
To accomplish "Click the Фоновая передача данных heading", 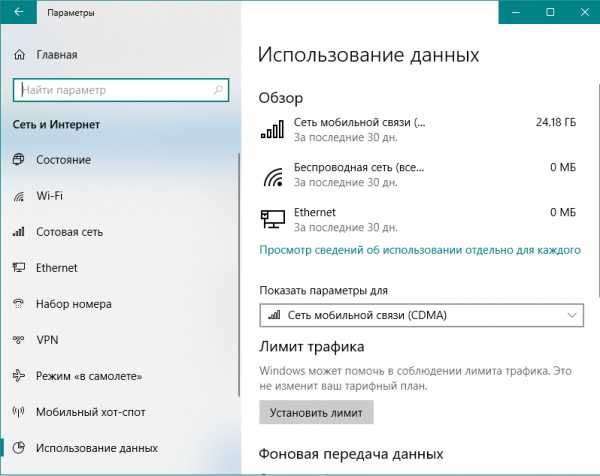I will click(x=351, y=454).
